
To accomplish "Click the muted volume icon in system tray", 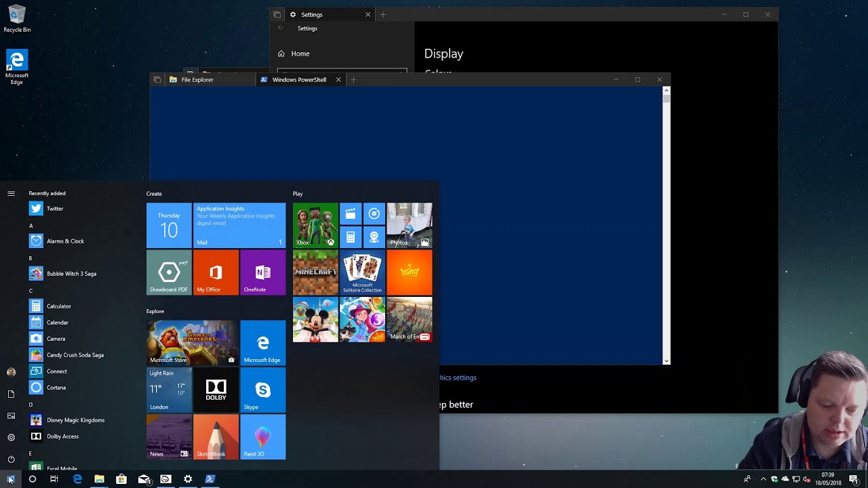I will [x=806, y=479].
